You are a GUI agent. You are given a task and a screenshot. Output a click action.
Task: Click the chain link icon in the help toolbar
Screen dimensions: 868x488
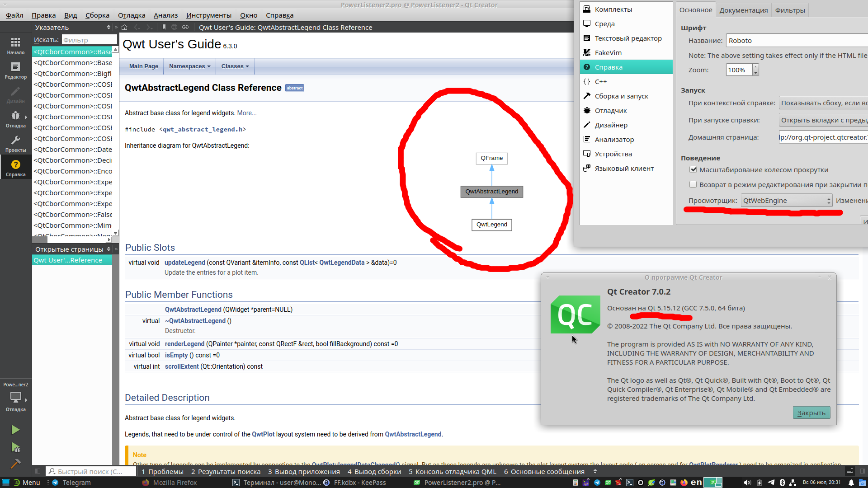[185, 27]
